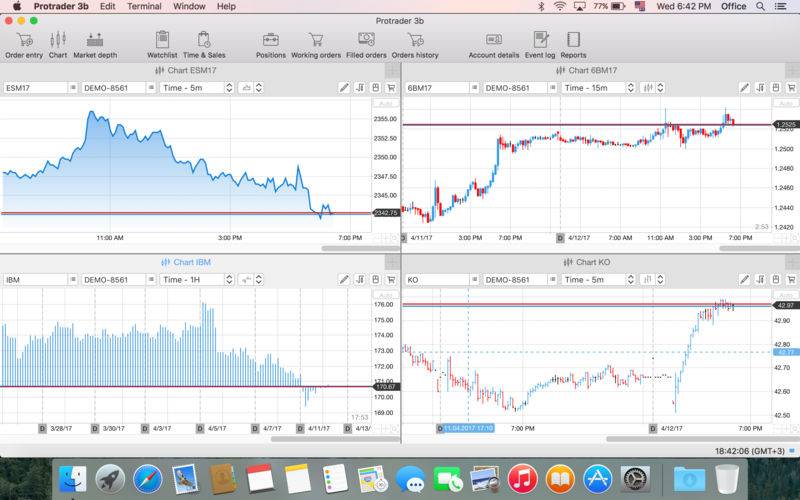This screenshot has height=500, width=800.
Task: Open indicators on the 6BM17 chart
Action: pos(761,88)
